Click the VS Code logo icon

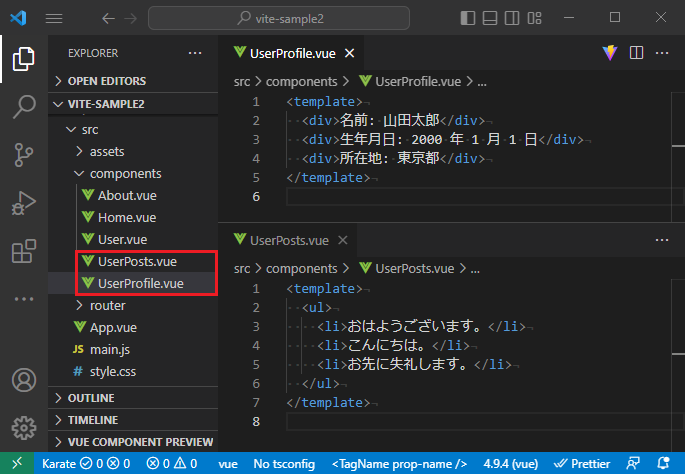(x=18, y=18)
